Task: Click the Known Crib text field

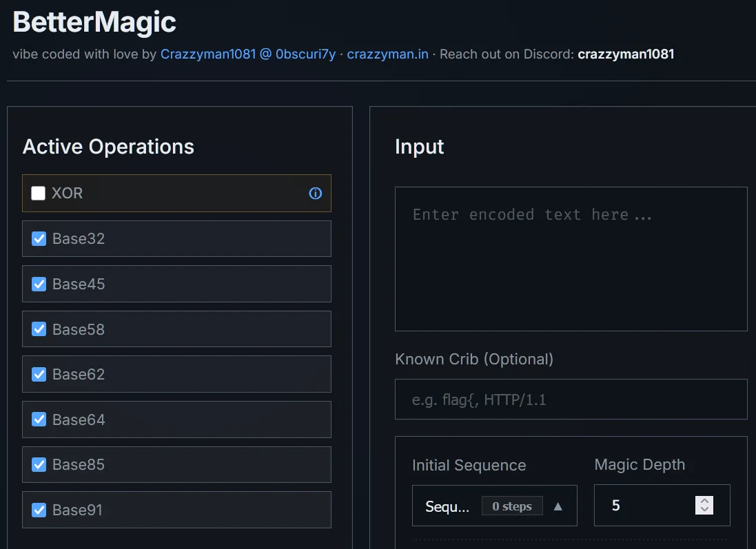Action: pos(571,400)
